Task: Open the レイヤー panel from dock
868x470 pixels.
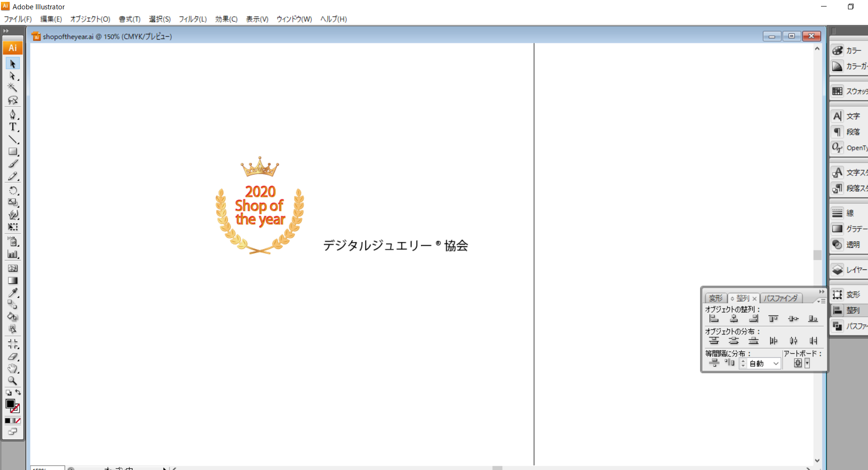Action: [849, 269]
